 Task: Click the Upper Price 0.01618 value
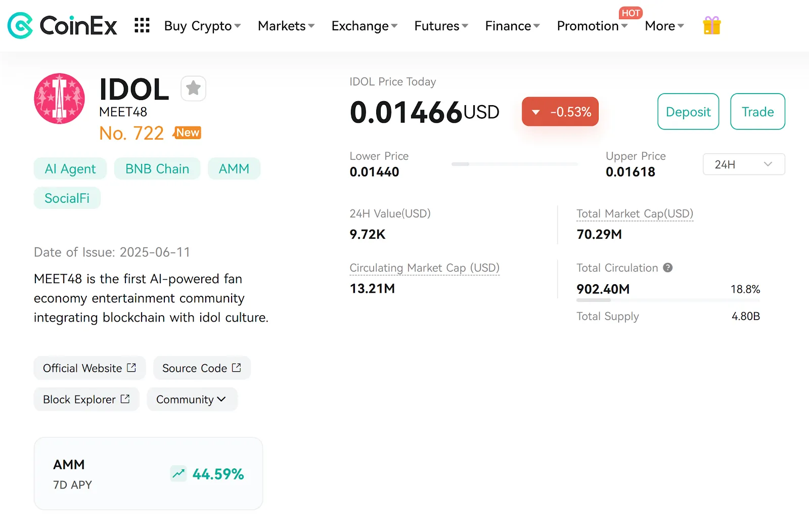coord(630,172)
